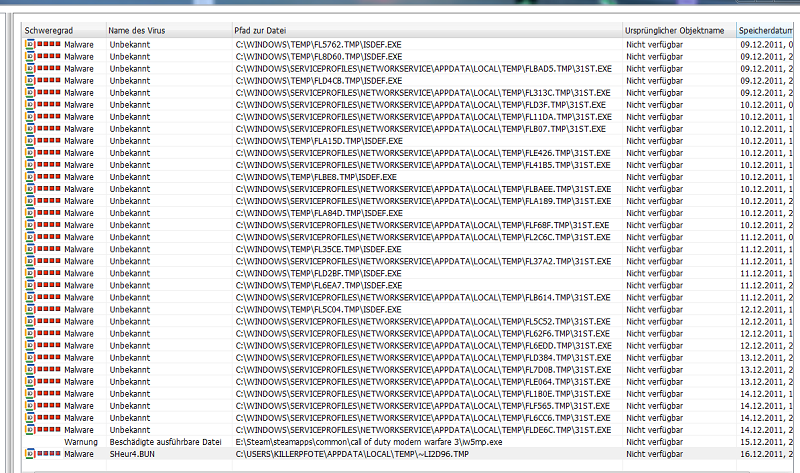
Task: Click malware icon for FLA189.TMP\31ST.EXE row
Action: 30,201
